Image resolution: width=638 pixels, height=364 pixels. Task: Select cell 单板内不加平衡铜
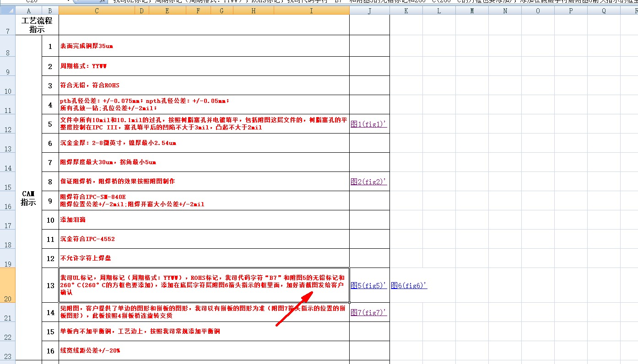[x=204, y=332]
